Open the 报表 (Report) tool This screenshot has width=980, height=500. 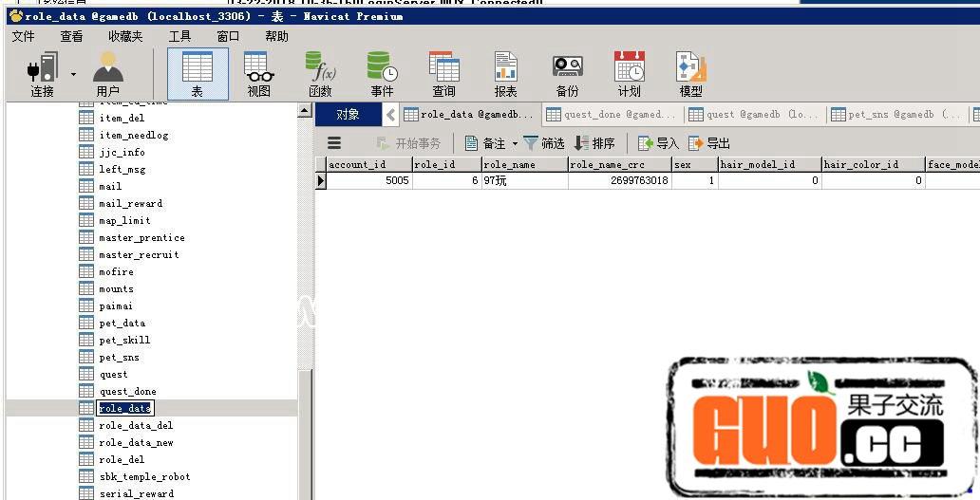(505, 74)
